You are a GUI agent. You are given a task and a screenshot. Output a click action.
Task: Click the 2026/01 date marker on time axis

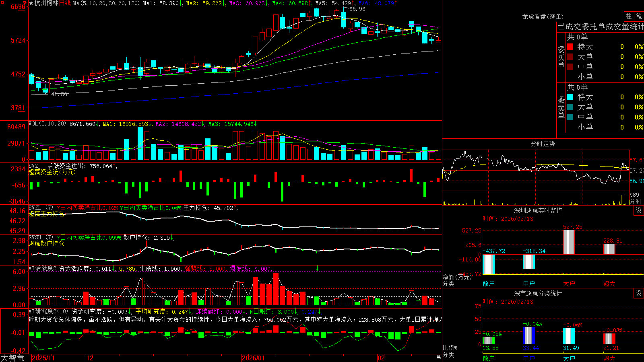click(254, 358)
